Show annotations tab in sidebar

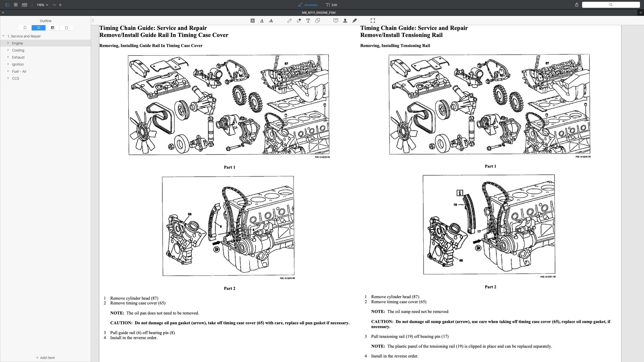click(53, 28)
